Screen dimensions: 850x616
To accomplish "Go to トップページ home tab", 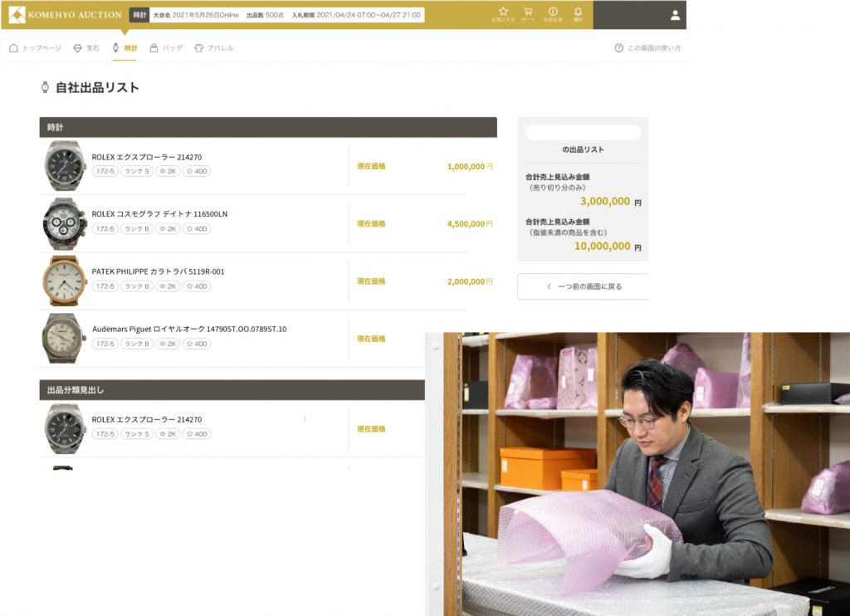I will point(35,48).
